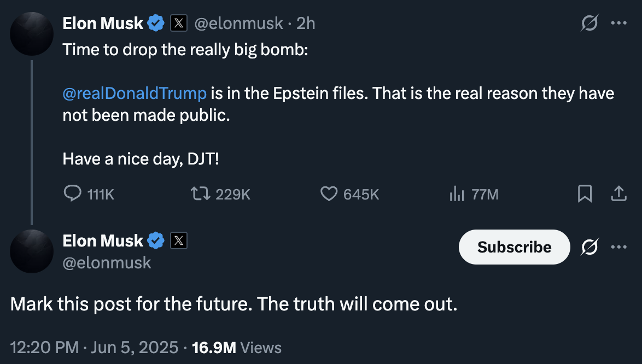
Task: Click the 2h timestamp of the first post
Action: [x=306, y=24]
